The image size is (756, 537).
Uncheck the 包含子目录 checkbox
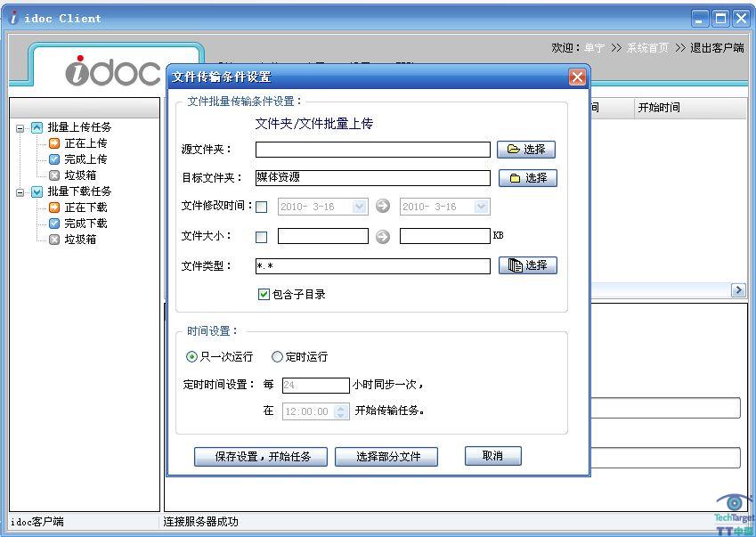pyautogui.click(x=264, y=295)
